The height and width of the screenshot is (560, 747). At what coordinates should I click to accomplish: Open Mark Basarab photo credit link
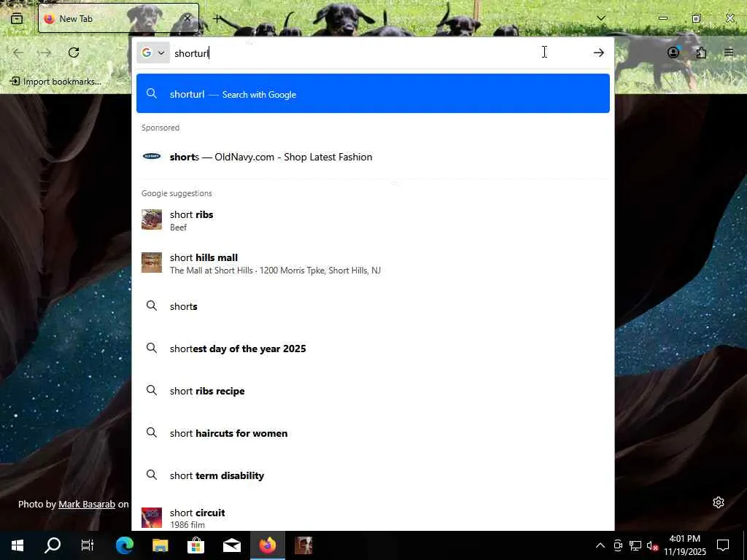tap(87, 504)
